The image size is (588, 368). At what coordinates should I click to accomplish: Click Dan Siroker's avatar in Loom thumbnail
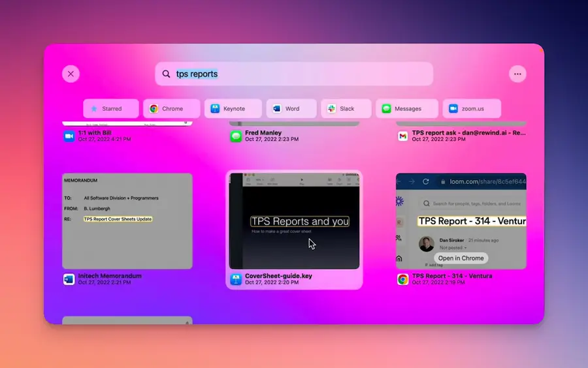click(x=427, y=244)
